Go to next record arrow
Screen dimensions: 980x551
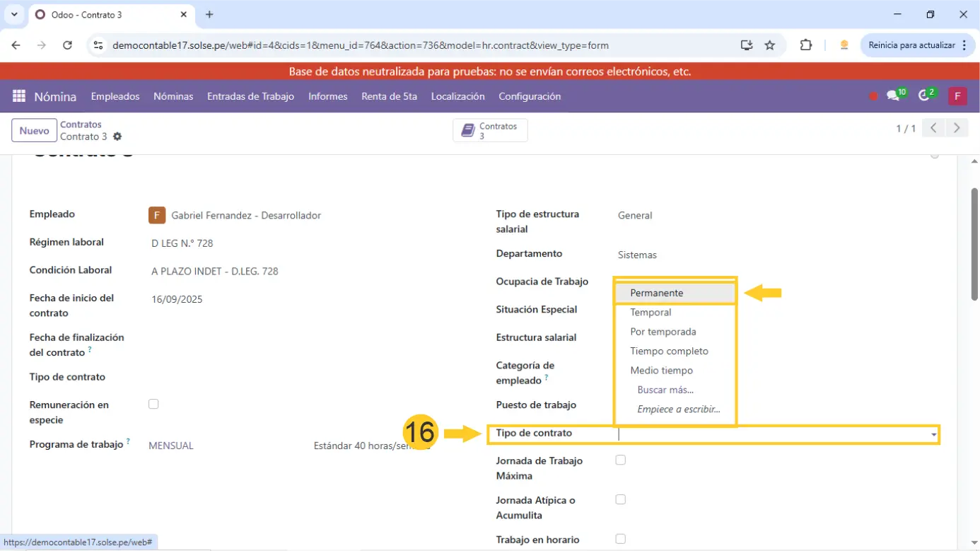coord(957,128)
